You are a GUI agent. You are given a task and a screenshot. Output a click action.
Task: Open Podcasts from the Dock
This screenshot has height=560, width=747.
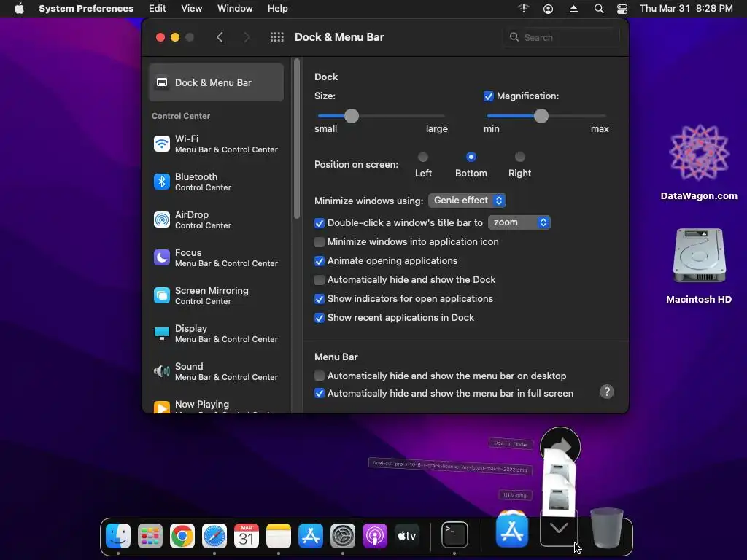(375, 536)
